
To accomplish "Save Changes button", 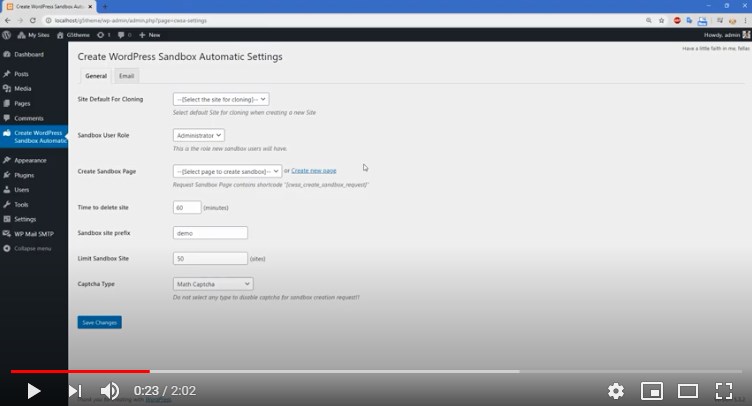I will [99, 322].
